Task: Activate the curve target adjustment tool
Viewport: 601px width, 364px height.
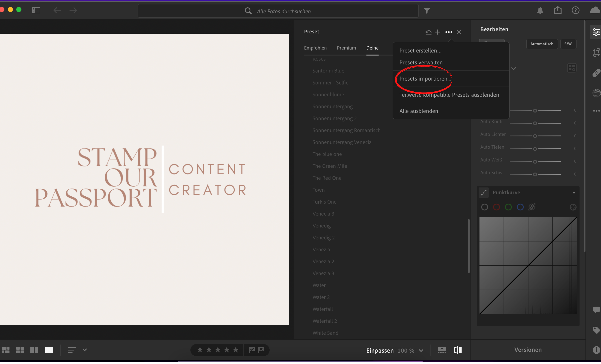Action: click(x=573, y=207)
